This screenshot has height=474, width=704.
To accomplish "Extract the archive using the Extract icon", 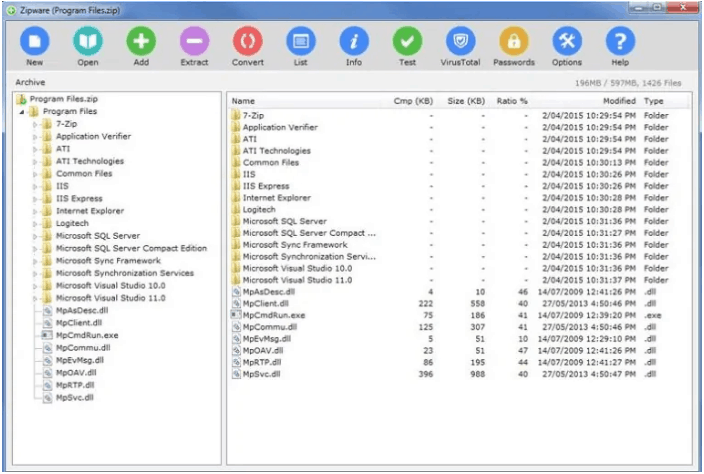I will (194, 42).
